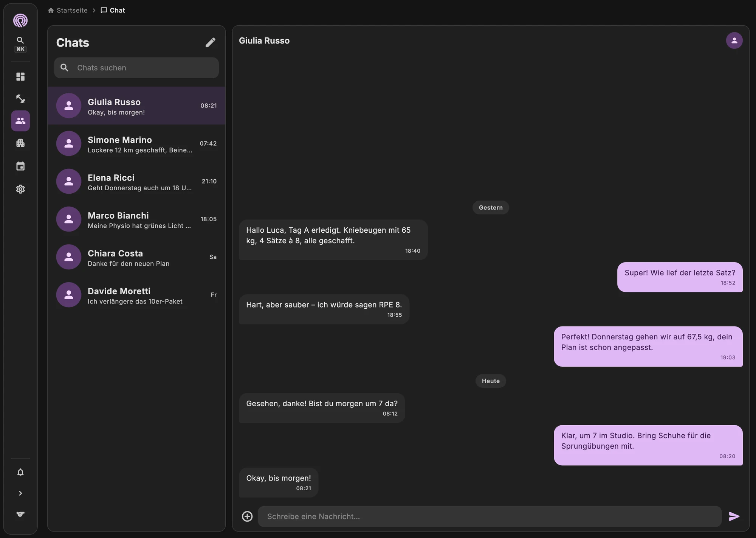This screenshot has width=756, height=538.
Task: Open Giulia Russo profile avatar in header
Action: tap(734, 40)
